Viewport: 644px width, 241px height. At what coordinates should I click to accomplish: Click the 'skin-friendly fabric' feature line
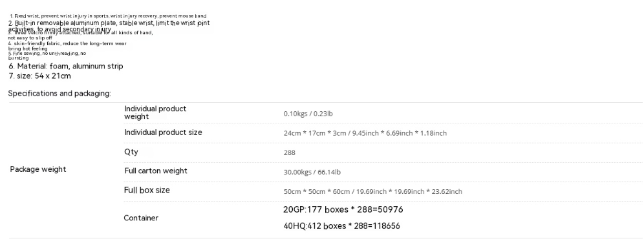[67, 46]
